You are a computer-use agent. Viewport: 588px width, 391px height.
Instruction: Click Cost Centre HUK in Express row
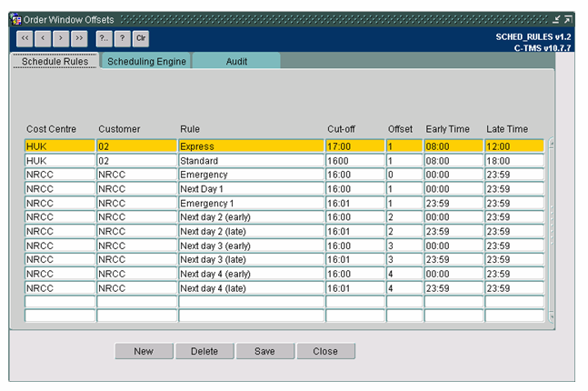click(x=60, y=146)
